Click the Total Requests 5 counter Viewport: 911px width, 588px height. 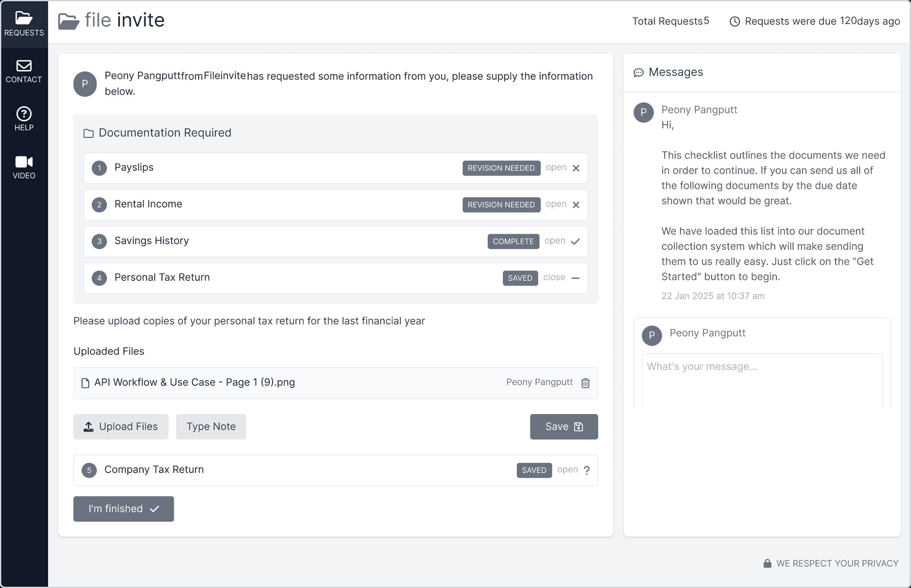(x=671, y=21)
